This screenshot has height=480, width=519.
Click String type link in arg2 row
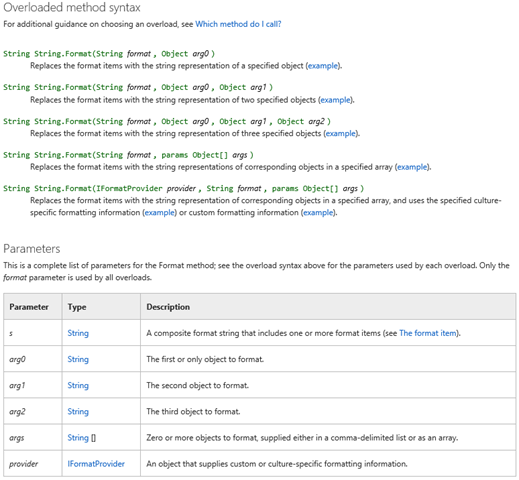point(78,411)
